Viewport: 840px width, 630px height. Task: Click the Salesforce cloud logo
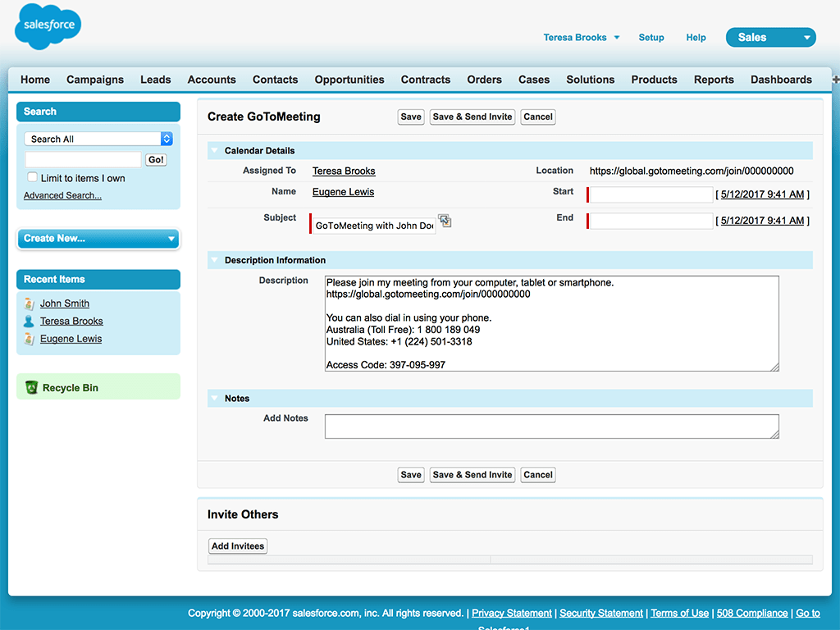[48, 26]
